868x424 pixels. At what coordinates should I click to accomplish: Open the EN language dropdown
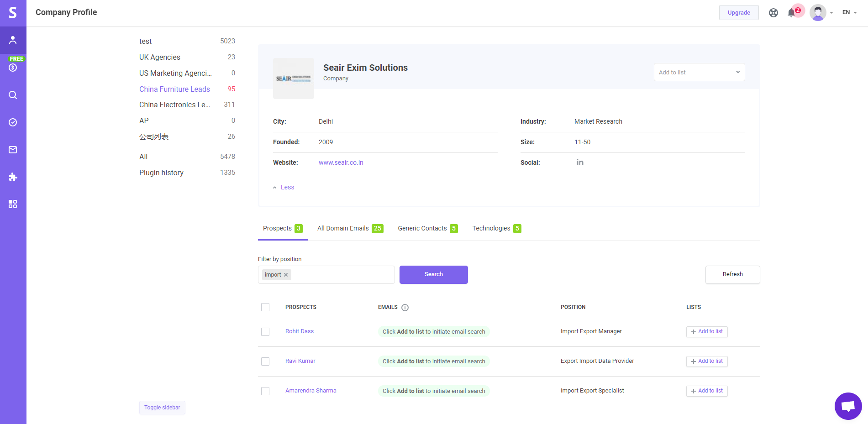pos(849,12)
